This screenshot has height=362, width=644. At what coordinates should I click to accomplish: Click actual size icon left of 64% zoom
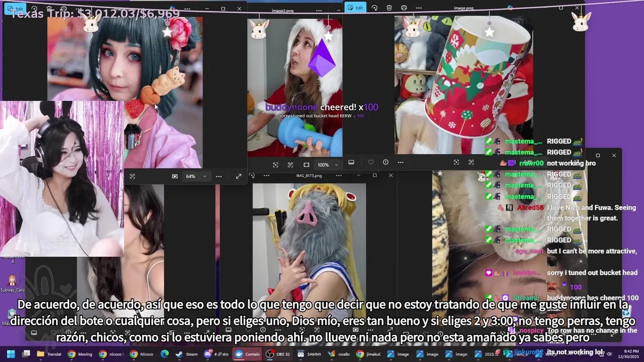tap(175, 176)
